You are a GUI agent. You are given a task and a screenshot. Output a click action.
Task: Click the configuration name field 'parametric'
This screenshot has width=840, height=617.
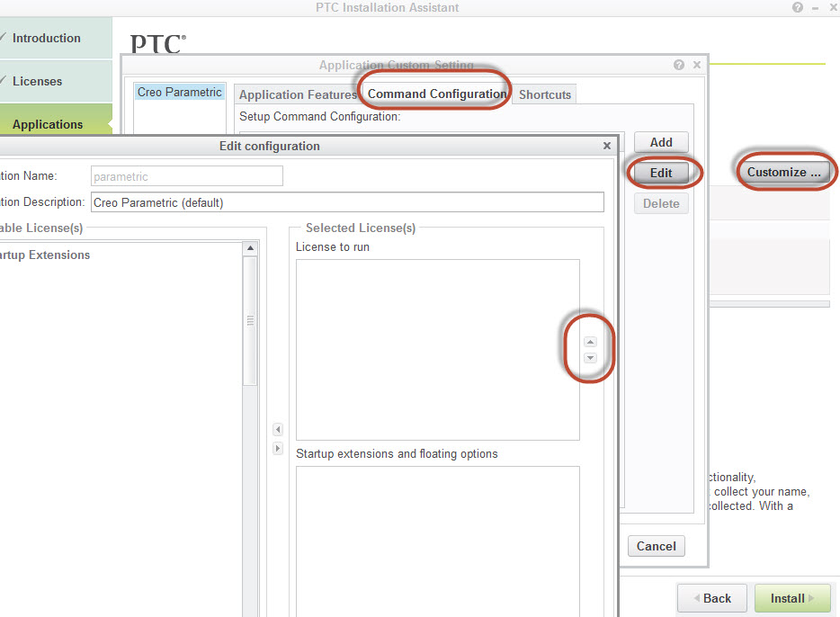186,176
